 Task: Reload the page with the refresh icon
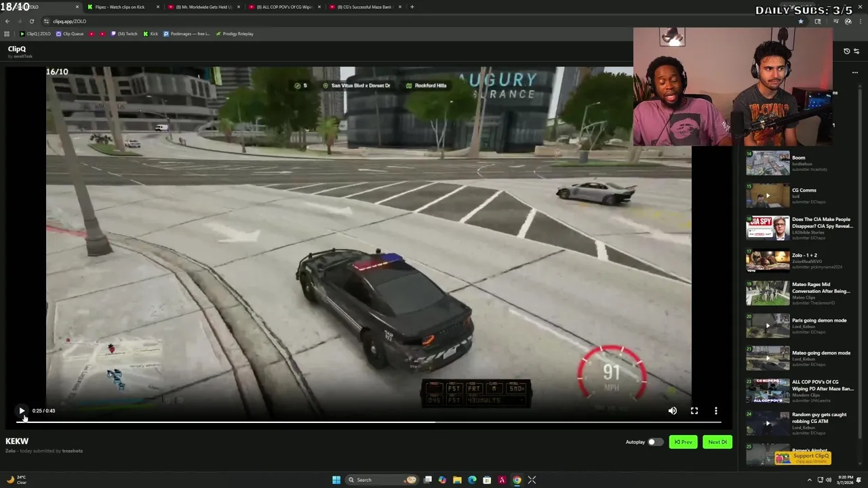click(31, 21)
